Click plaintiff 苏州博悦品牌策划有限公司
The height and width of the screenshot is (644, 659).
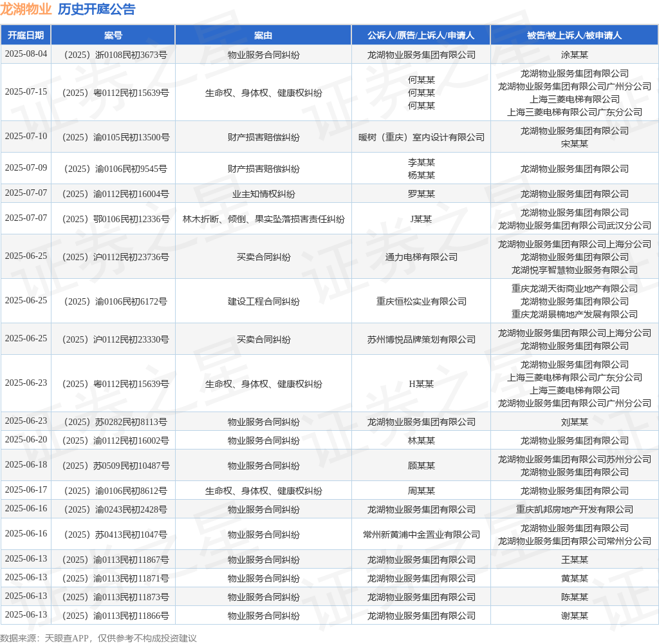(421, 339)
